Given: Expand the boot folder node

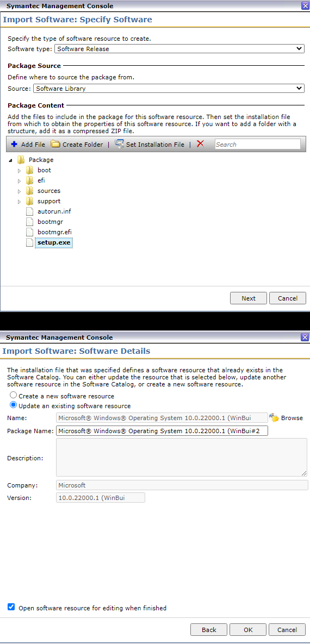Looking at the screenshot, I should [x=20, y=170].
